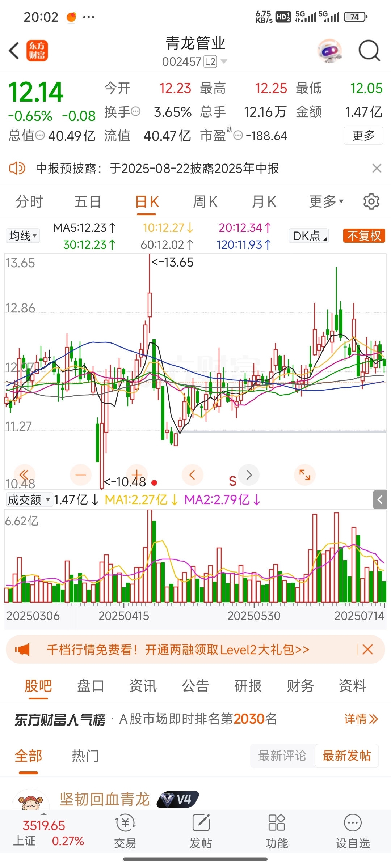The width and height of the screenshot is (391, 868).
Task: Tap the megaphone promo icon
Action: (22, 650)
